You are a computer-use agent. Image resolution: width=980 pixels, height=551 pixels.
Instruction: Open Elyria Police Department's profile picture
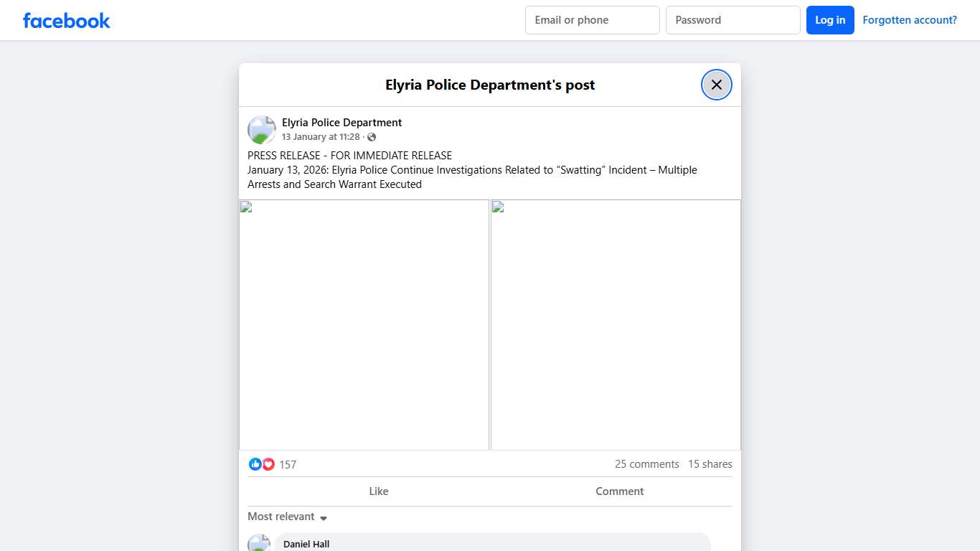click(x=261, y=129)
